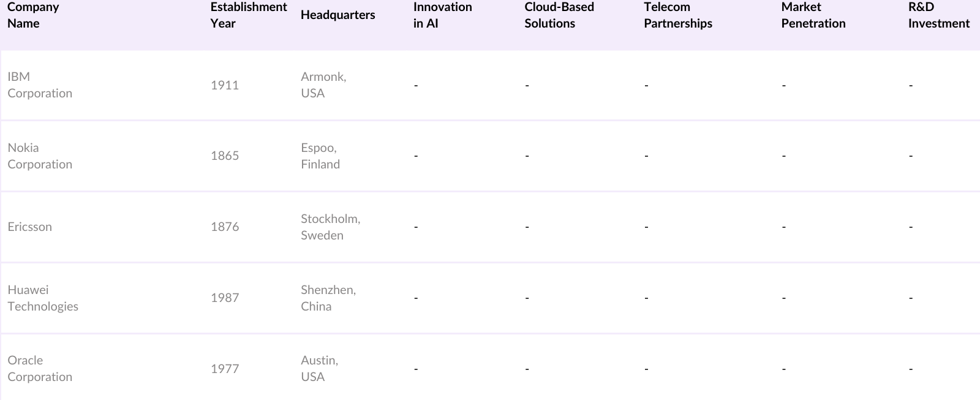
Task: Open the IBM Corporation company entry
Action: point(40,85)
